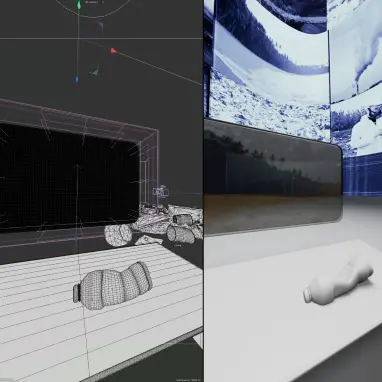The width and height of the screenshot is (382, 382).
Task: Click the rendered glass display panel
Action: click(273, 177)
